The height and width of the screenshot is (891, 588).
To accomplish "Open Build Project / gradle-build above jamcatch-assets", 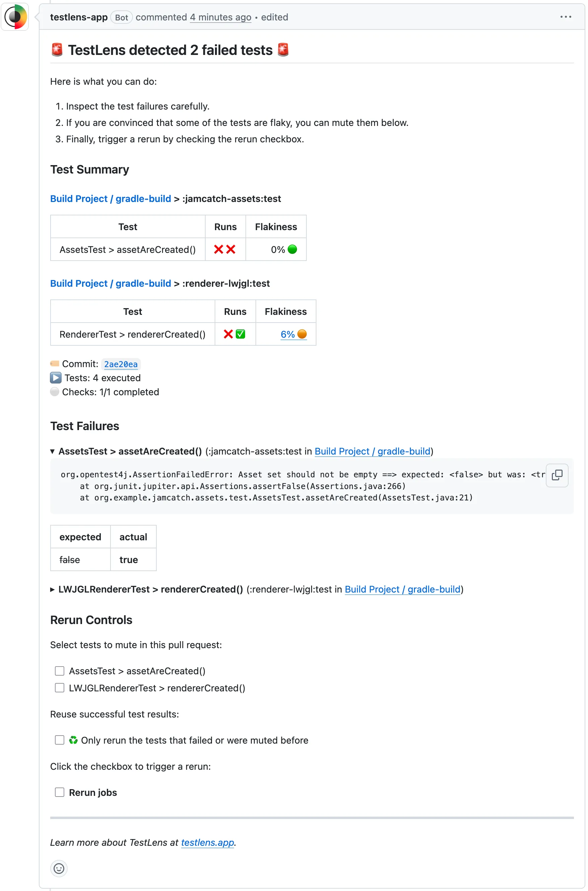I will click(x=111, y=198).
